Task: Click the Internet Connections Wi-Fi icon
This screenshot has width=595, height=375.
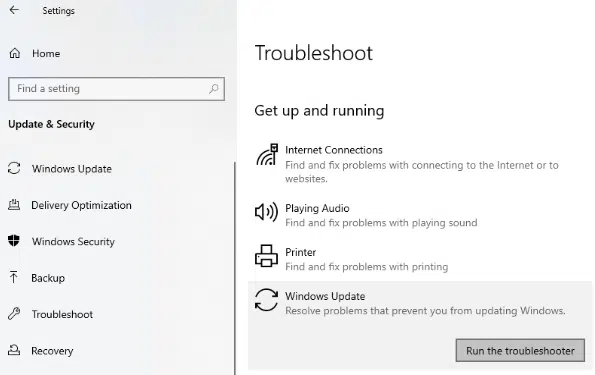Action: tap(267, 154)
